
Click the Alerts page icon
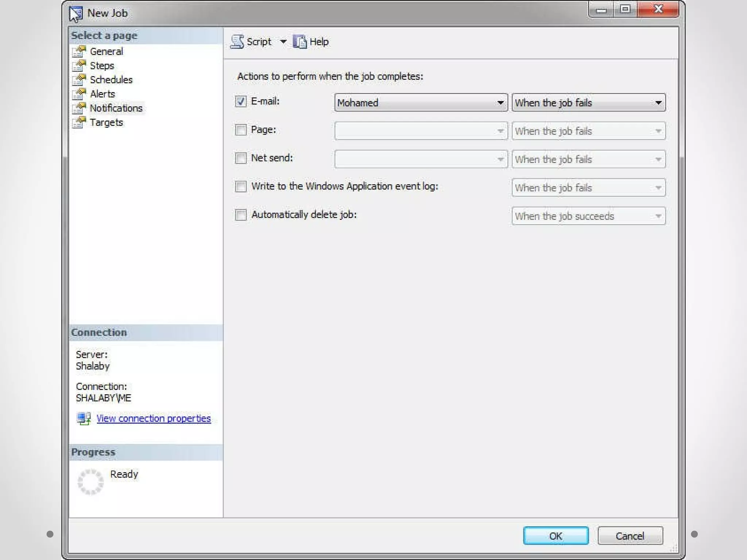[x=79, y=94]
